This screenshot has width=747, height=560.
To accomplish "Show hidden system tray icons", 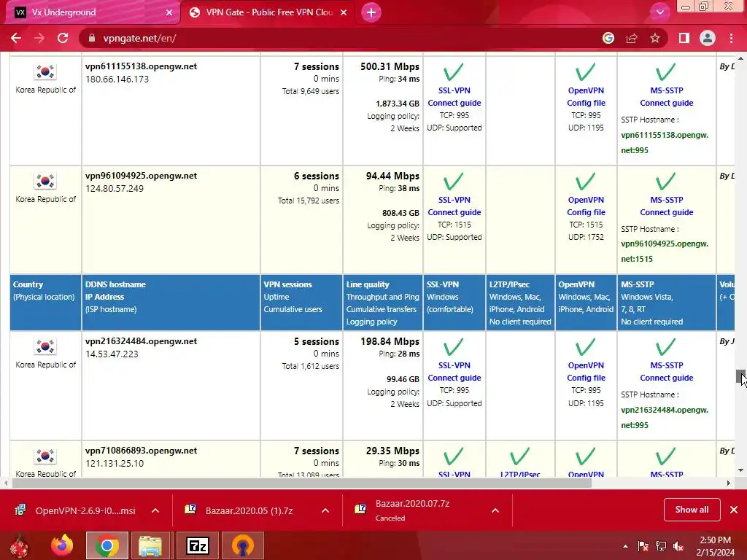I will click(x=625, y=546).
